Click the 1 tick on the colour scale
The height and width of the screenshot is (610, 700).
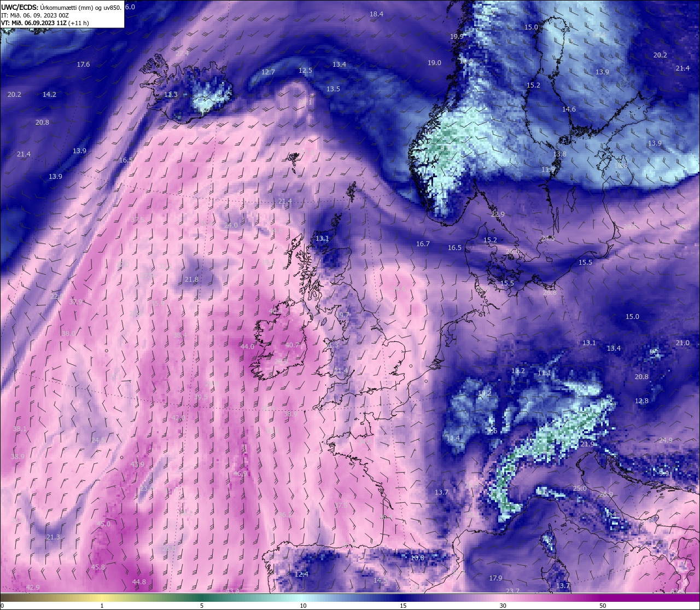click(102, 606)
